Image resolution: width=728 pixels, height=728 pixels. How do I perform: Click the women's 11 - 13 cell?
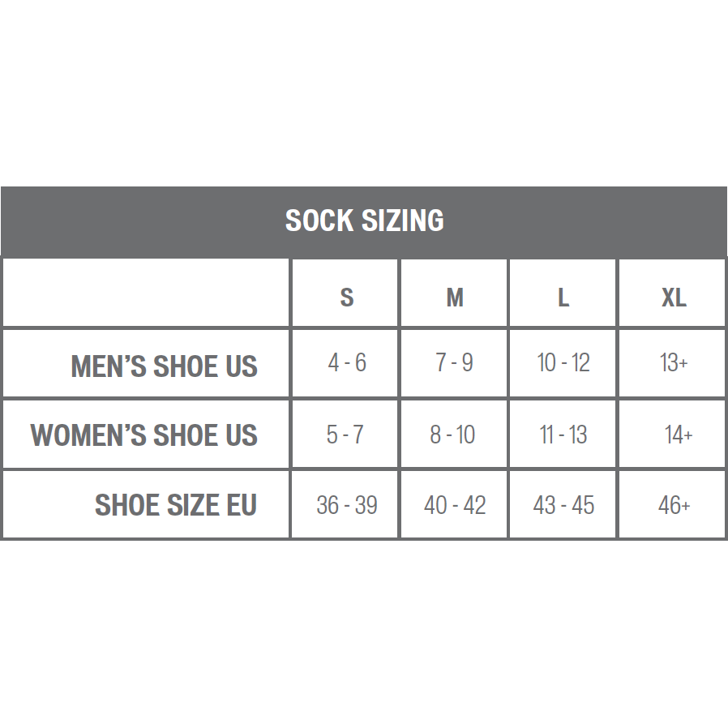pyautogui.click(x=563, y=435)
